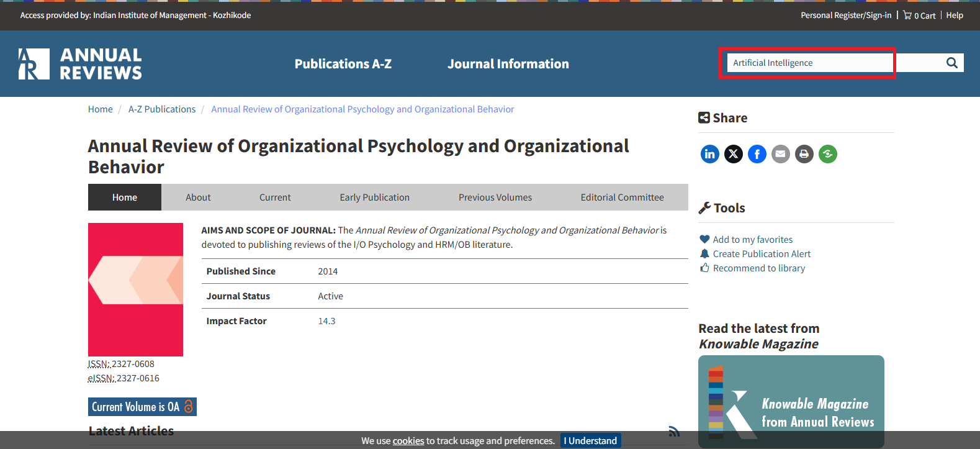Share via X (Twitter) icon
The height and width of the screenshot is (449, 980).
pos(733,154)
